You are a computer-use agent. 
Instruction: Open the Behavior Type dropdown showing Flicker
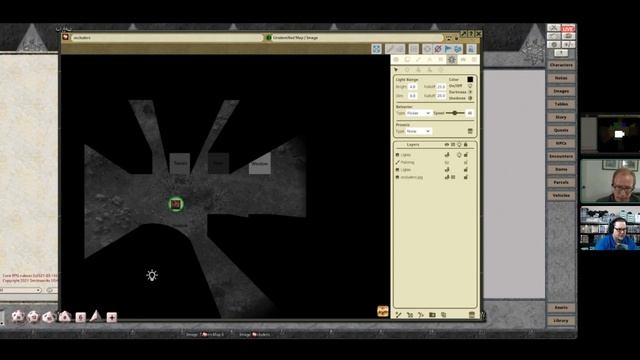coord(418,113)
